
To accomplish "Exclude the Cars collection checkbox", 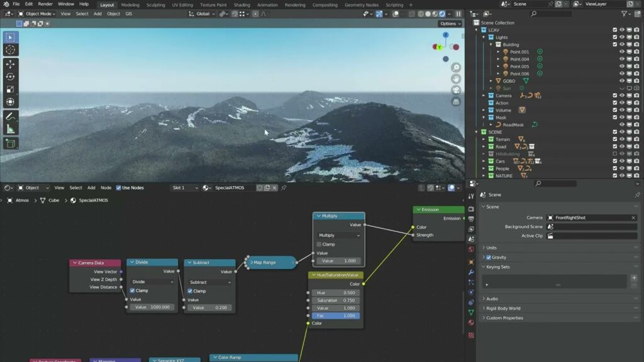I will coord(615,162).
